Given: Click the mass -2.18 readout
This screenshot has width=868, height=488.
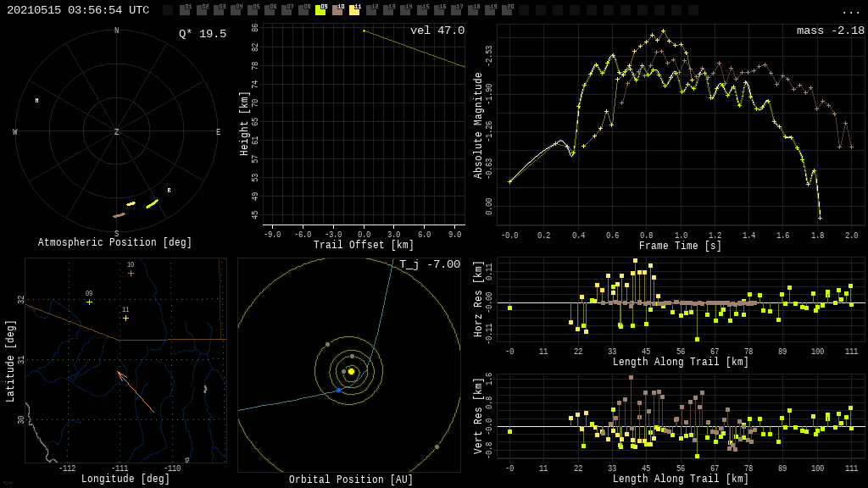Looking at the screenshot, I should (x=830, y=30).
